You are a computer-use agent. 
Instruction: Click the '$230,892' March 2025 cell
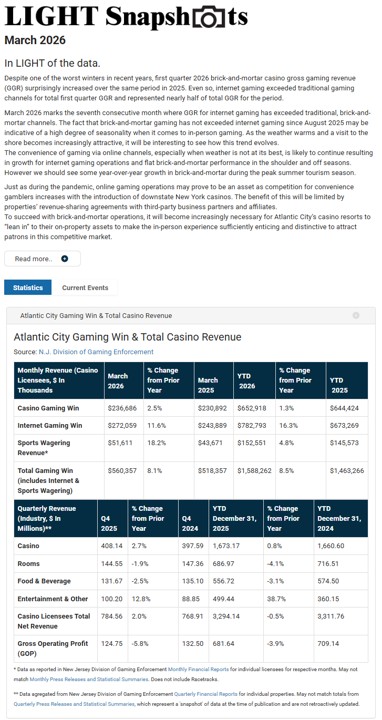212,408
